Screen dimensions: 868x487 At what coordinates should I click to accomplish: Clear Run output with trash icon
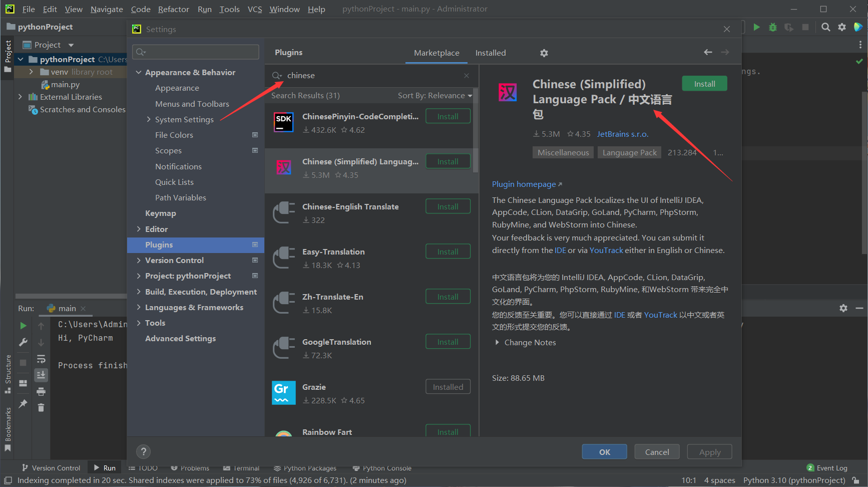(x=41, y=408)
